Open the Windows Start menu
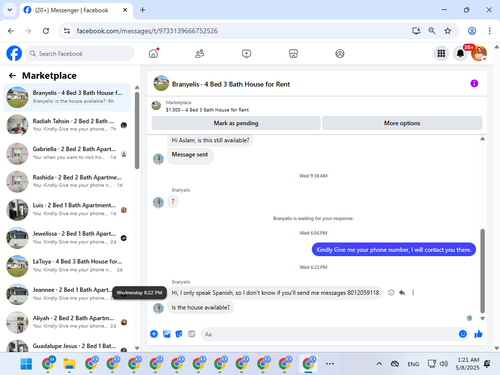 pyautogui.click(x=26, y=364)
